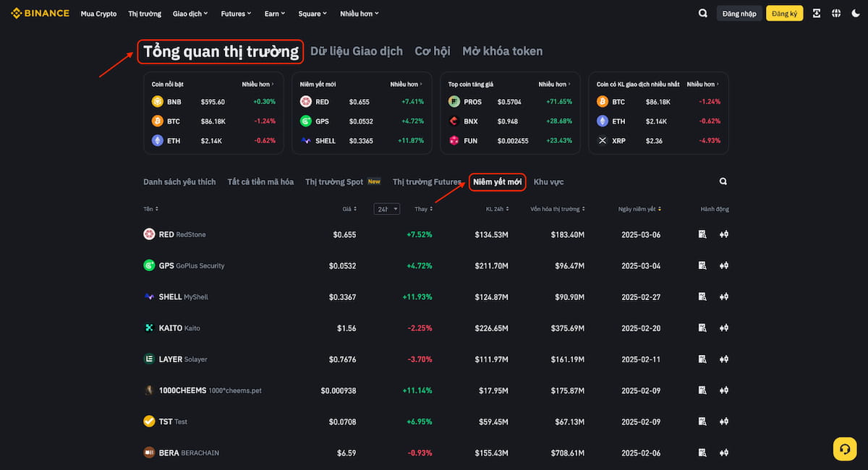
Task: Sort table by KL 24h column
Action: coord(497,209)
